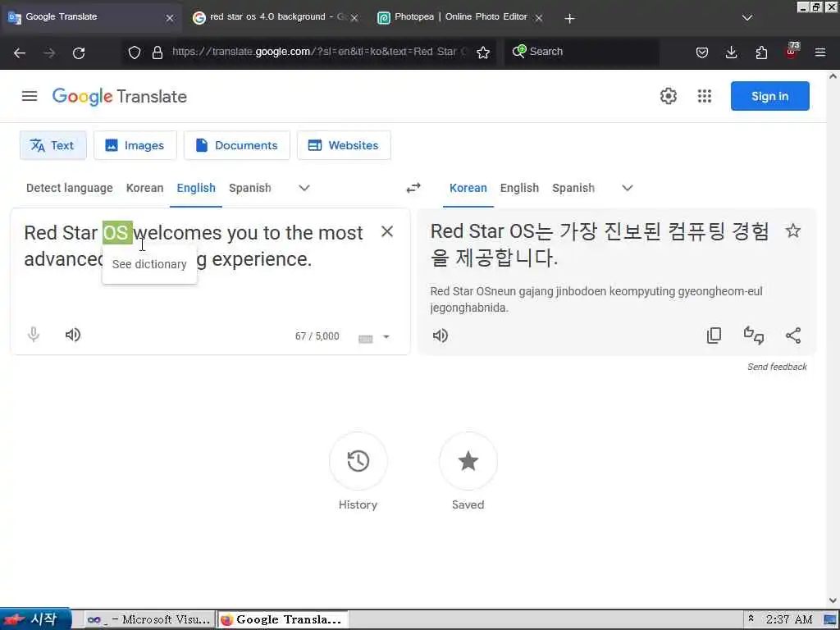
Task: Click the Send feedback link
Action: [x=777, y=367]
